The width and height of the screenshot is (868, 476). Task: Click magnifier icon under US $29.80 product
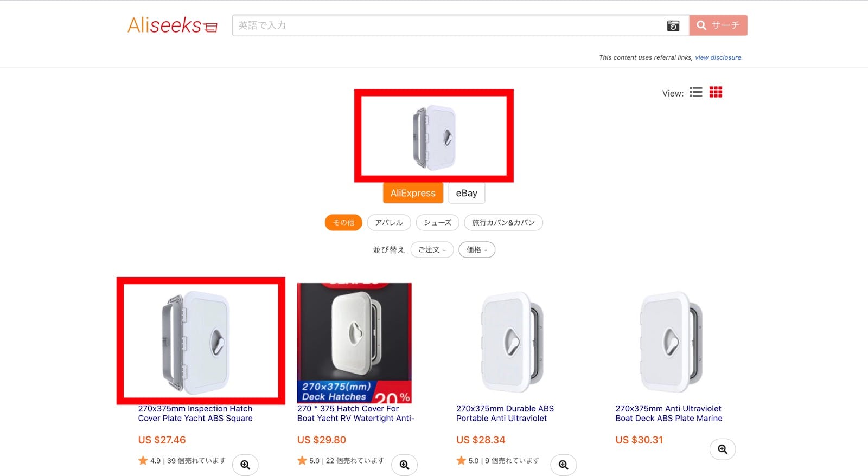coord(404,465)
